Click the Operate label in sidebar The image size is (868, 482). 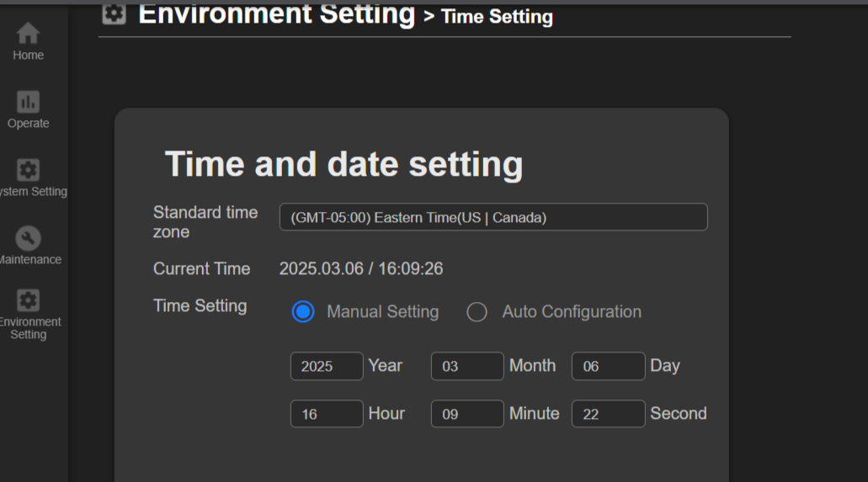(29, 123)
